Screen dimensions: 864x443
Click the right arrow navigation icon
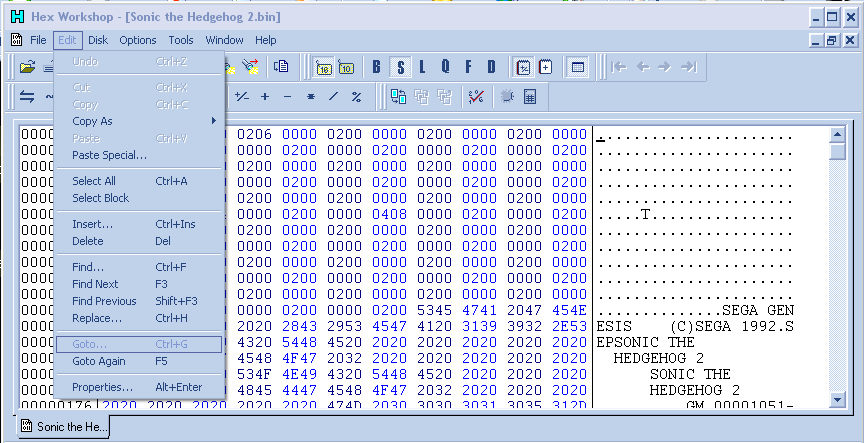[x=665, y=67]
